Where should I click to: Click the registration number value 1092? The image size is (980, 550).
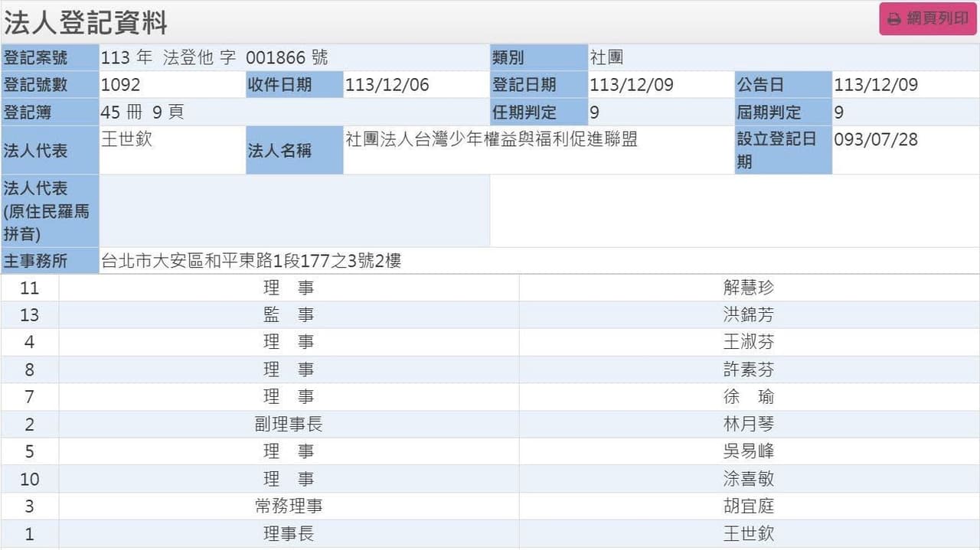point(120,85)
